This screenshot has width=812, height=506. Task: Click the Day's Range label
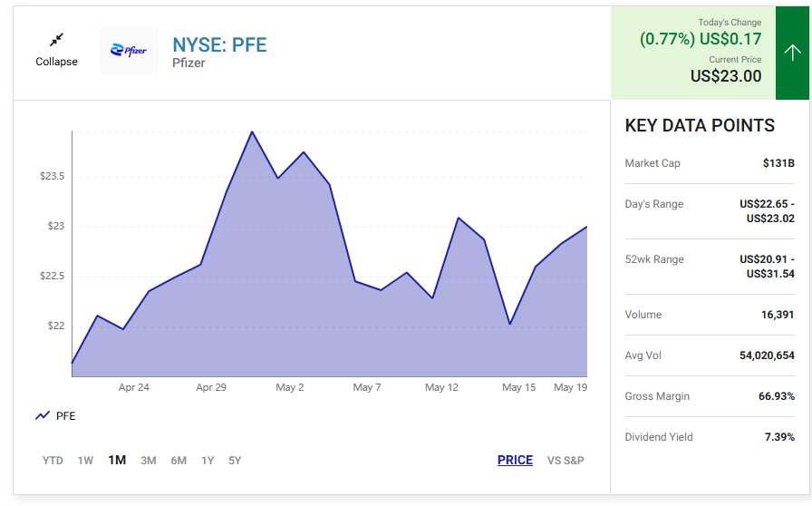654,204
